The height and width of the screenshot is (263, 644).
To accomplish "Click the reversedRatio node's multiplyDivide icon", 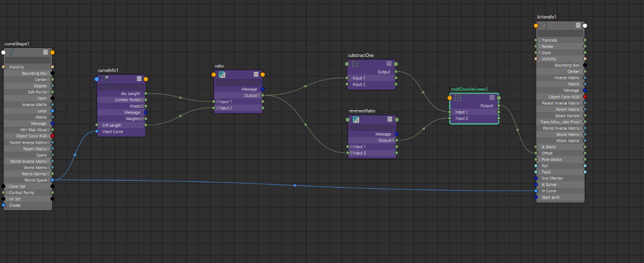I will (x=356, y=120).
